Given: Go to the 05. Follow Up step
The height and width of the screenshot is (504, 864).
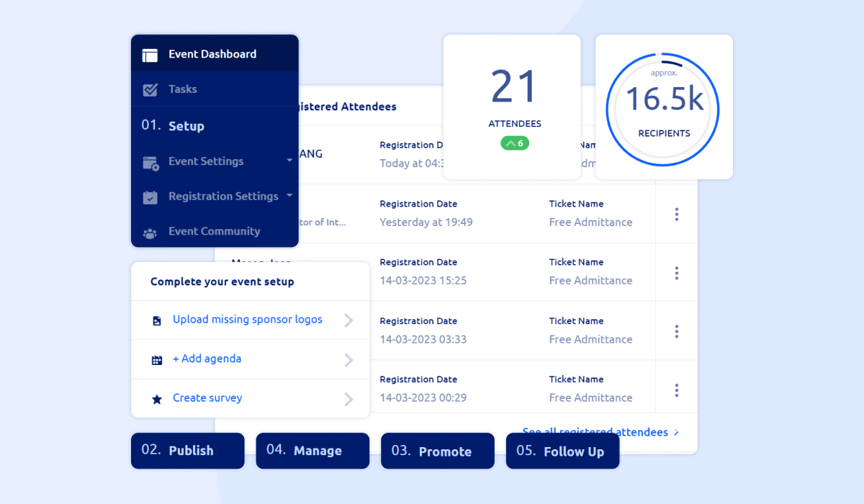Looking at the screenshot, I should pos(562,451).
